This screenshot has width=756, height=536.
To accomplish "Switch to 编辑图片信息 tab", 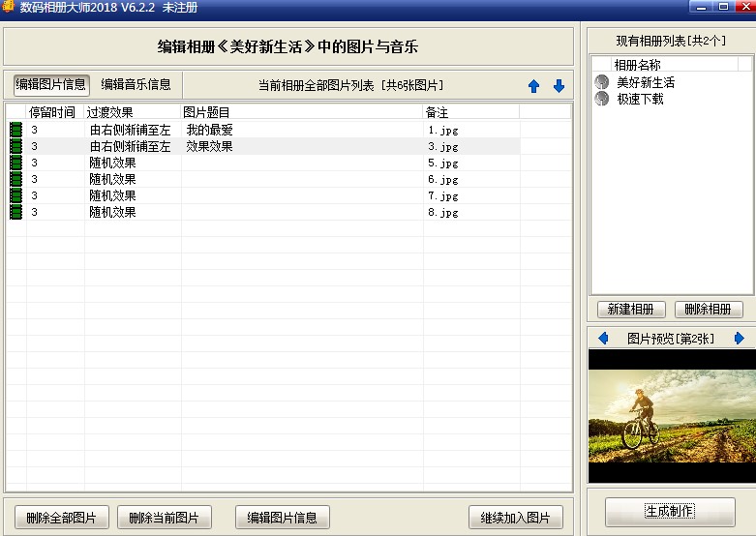I will click(x=50, y=84).
